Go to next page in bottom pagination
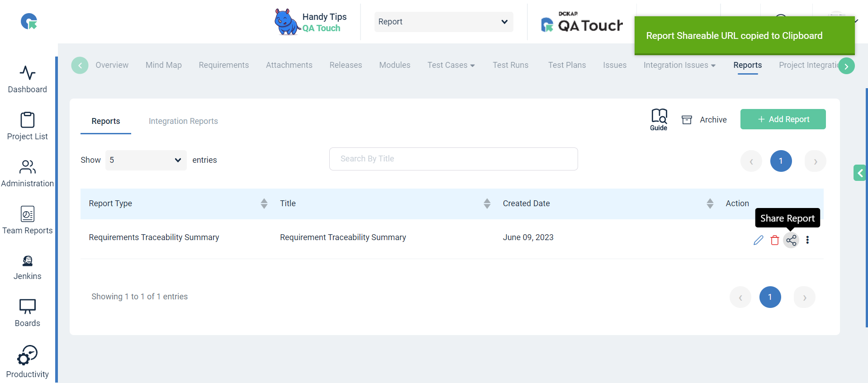 [x=805, y=297]
